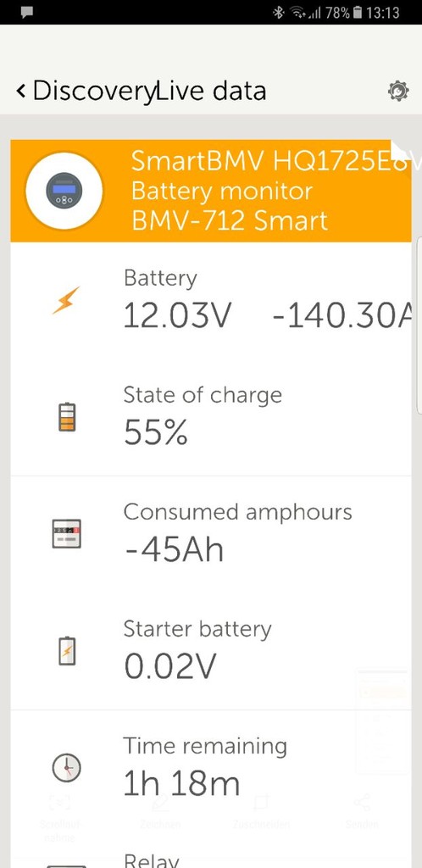The image size is (422, 868).
Task: Tap the BMV device image in orange header
Action: point(64,191)
